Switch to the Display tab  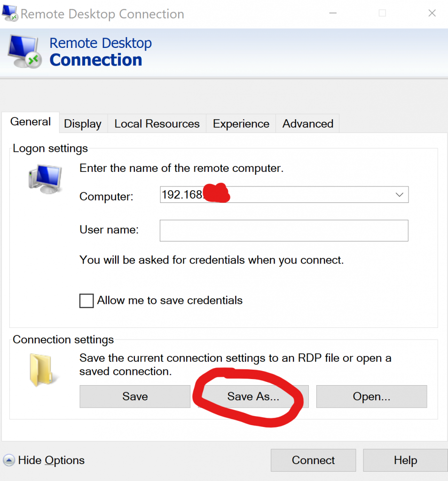tap(83, 124)
